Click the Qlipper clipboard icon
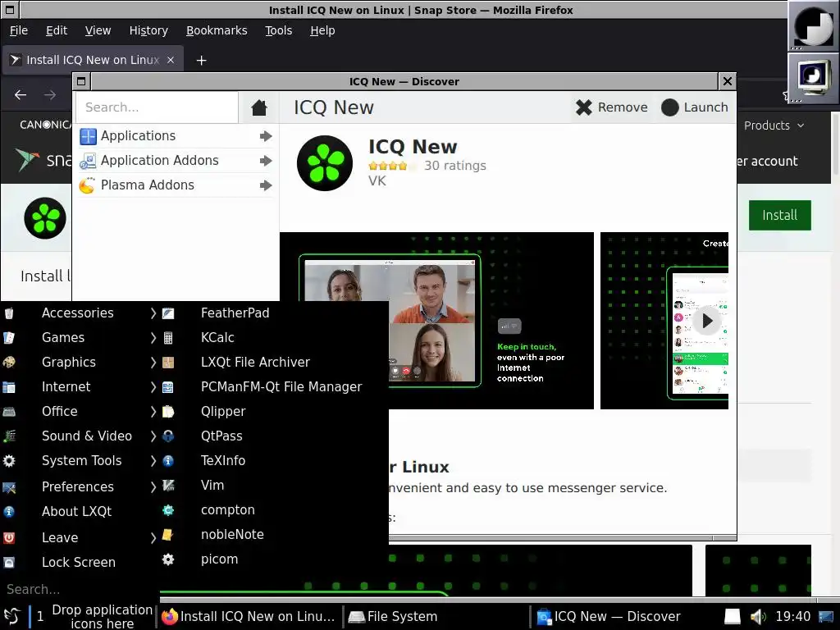 [x=168, y=412]
